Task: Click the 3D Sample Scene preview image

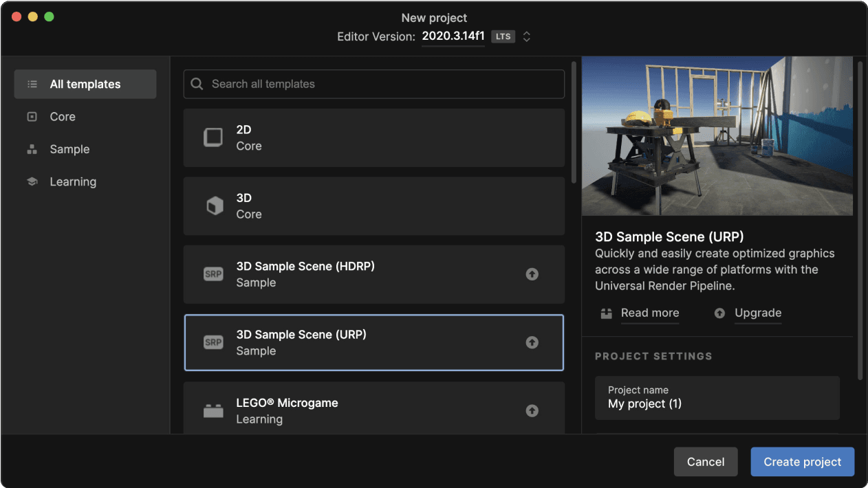Action: click(717, 136)
